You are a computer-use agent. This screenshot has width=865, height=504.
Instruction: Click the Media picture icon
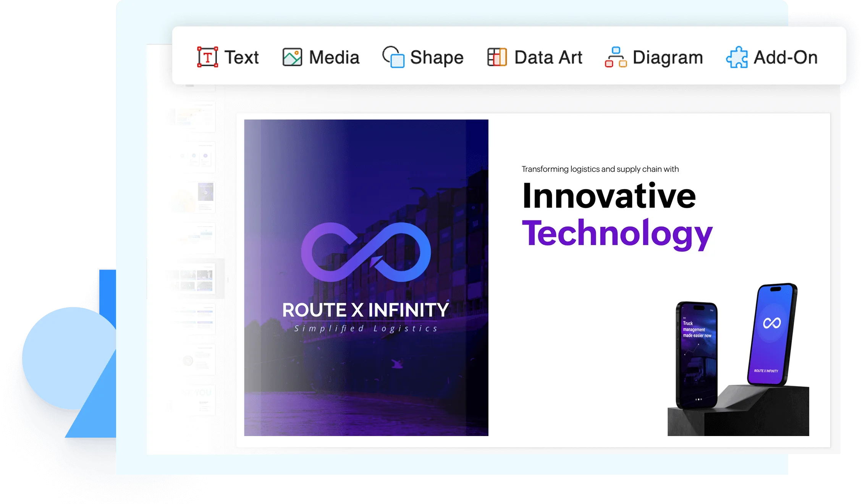pos(292,57)
